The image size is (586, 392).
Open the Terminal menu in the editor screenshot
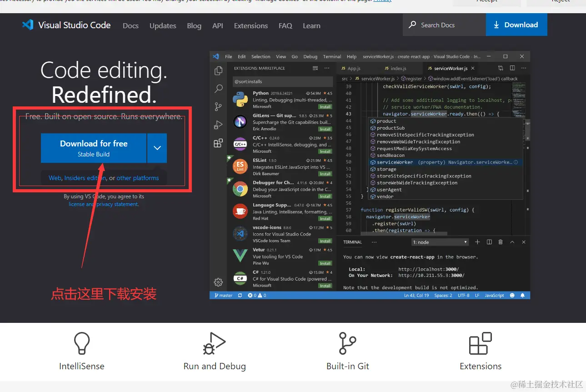[x=332, y=57]
